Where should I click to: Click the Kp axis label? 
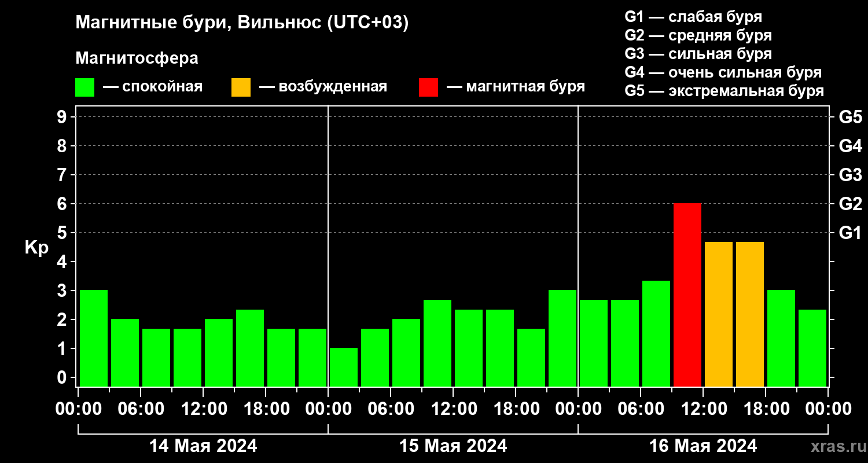tap(36, 248)
